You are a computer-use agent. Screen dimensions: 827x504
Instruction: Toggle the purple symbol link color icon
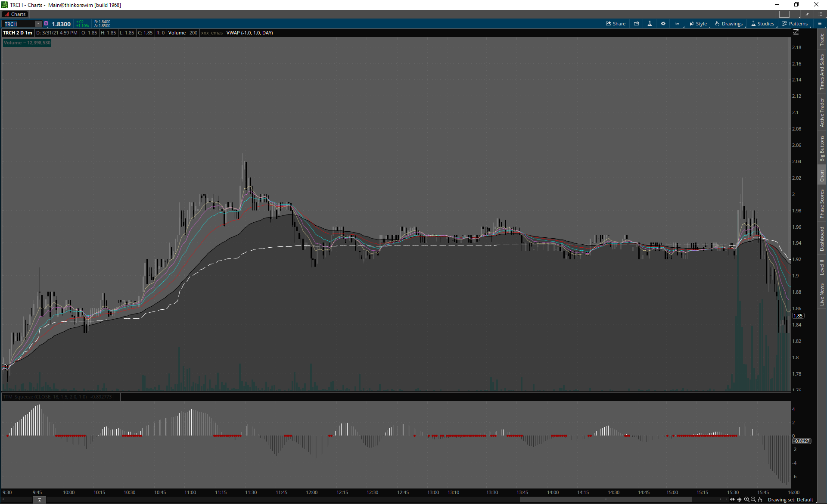pyautogui.click(x=46, y=24)
